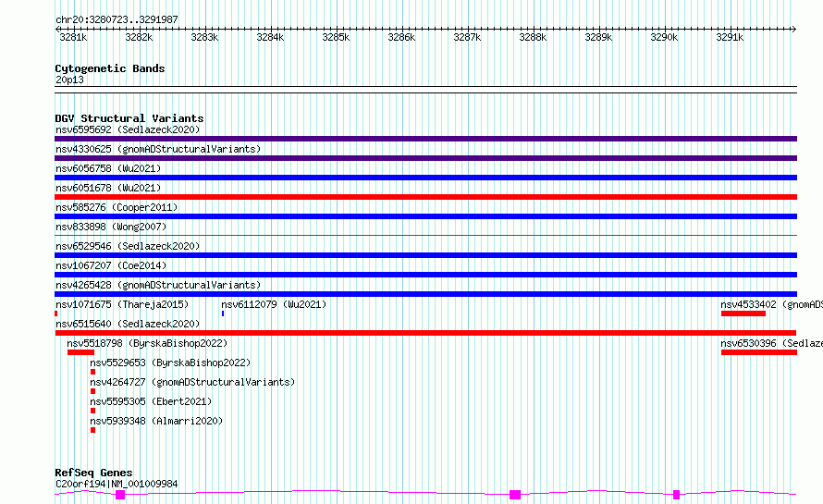Open the nsv5529653 (ByrskaBishop2022) label

170,363
